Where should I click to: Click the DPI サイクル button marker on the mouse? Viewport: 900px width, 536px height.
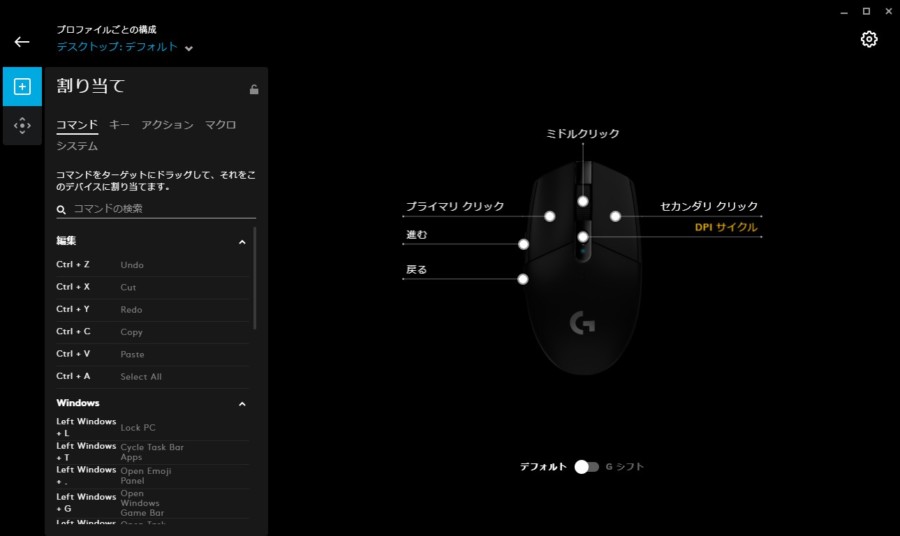pyautogui.click(x=582, y=237)
